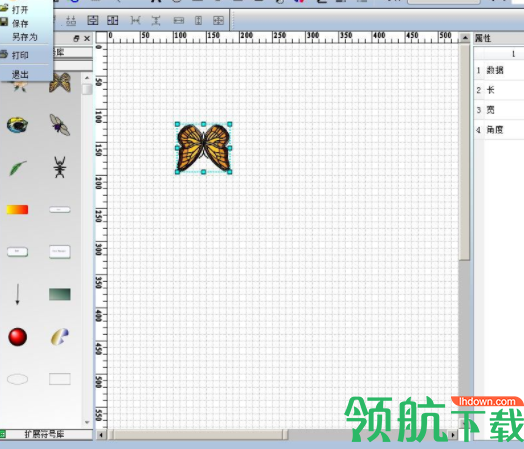Screen dimensions: 524x449
Task: Choose 保存 from the file menu
Action: pos(20,23)
